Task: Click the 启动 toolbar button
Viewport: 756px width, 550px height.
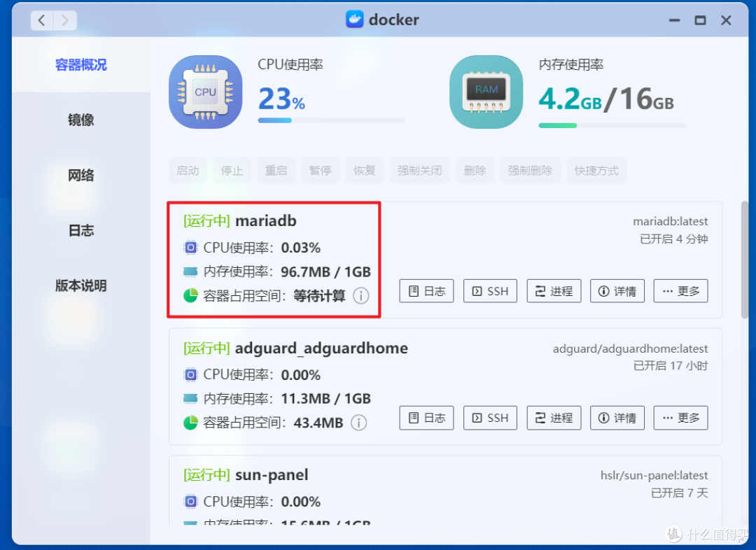Action: coord(188,171)
